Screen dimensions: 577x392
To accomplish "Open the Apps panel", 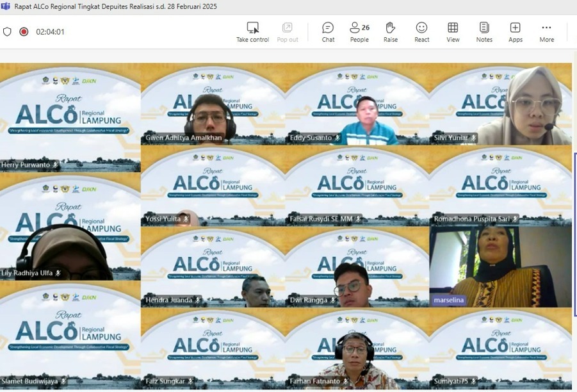I will 515,28.
